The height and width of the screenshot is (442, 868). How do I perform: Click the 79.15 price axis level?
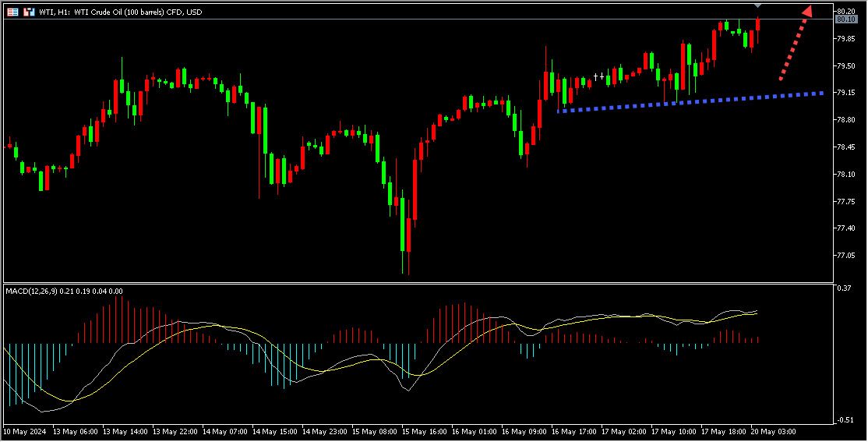coord(846,93)
